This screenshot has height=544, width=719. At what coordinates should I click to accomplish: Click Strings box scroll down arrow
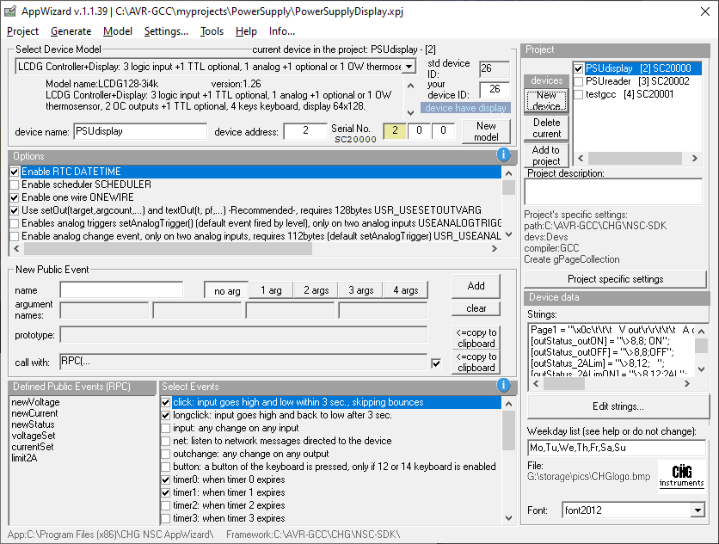coord(701,369)
